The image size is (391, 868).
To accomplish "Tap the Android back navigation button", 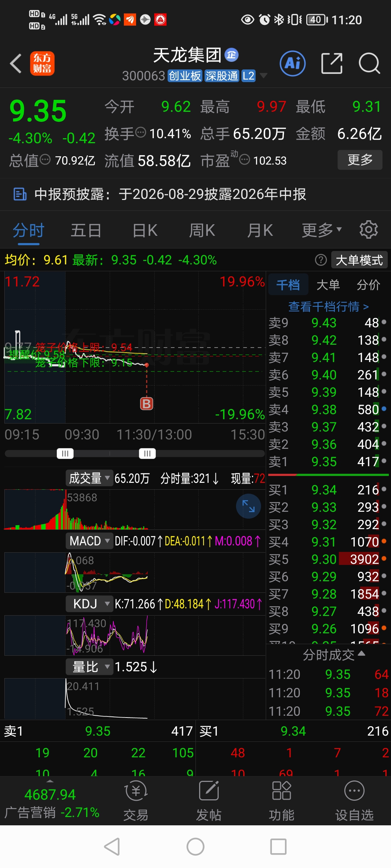I will (x=112, y=847).
